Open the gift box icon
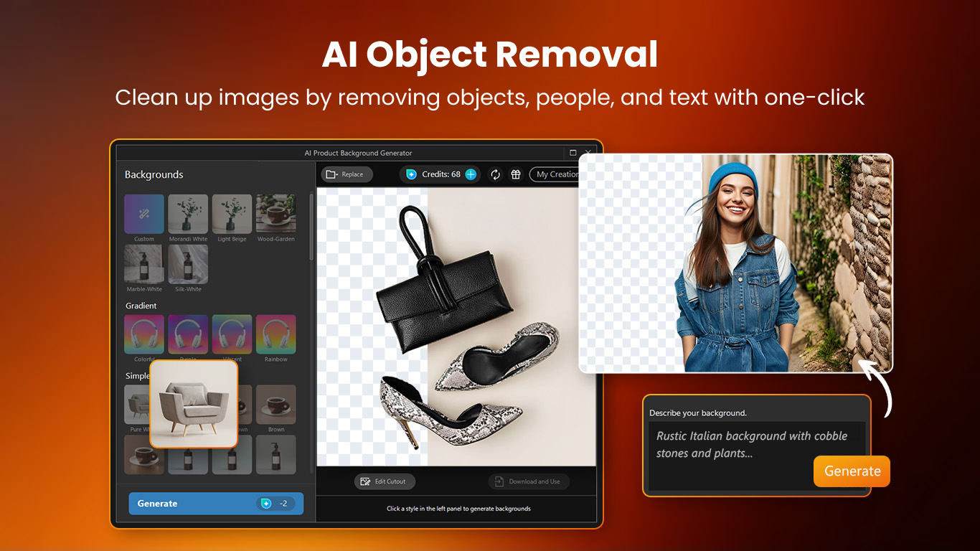Image resolution: width=980 pixels, height=551 pixels. pyautogui.click(x=515, y=174)
